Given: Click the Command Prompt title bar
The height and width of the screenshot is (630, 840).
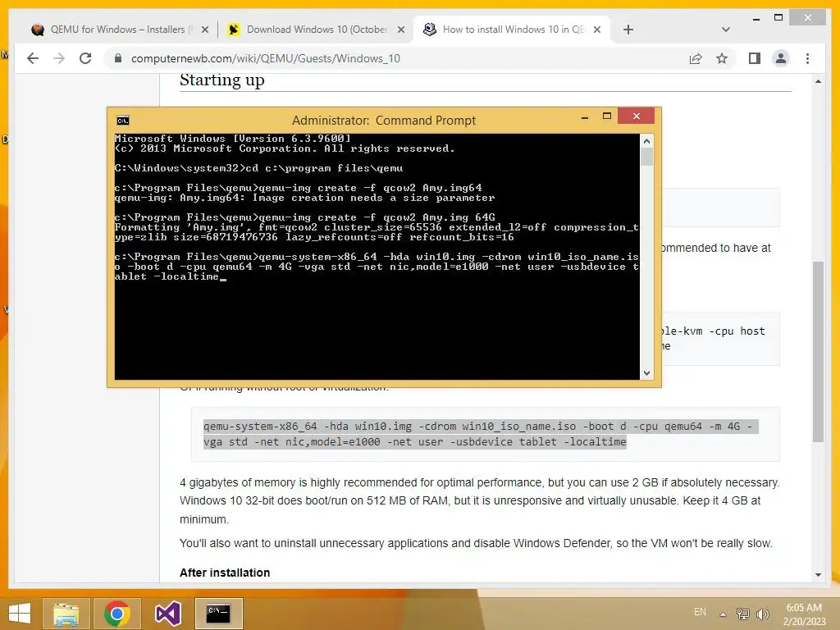Looking at the screenshot, I should (384, 121).
